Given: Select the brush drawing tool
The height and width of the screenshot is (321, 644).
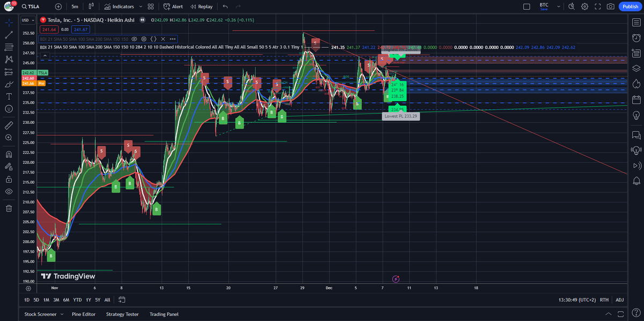Looking at the screenshot, I should (x=9, y=84).
